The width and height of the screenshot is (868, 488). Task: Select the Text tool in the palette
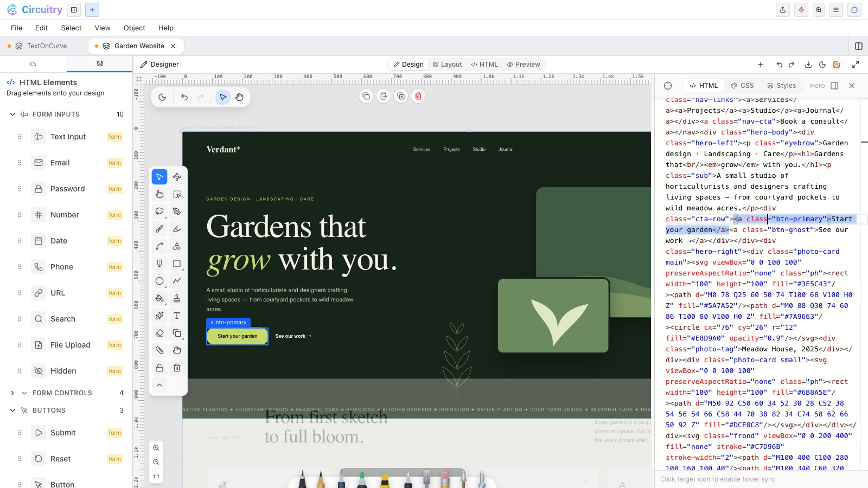point(177,316)
